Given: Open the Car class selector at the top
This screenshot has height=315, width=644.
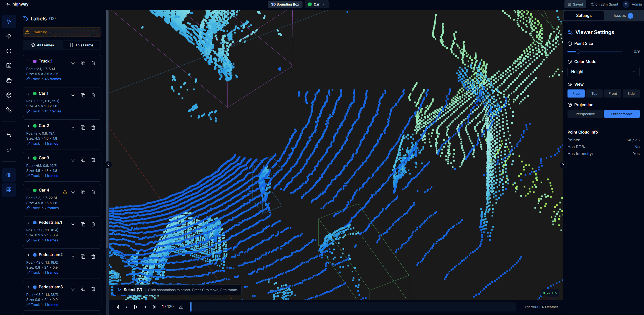Looking at the screenshot, I should [x=316, y=4].
